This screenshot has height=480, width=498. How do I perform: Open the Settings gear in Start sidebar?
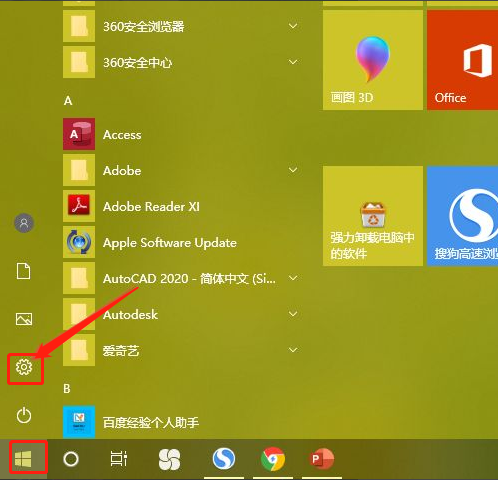click(x=24, y=367)
